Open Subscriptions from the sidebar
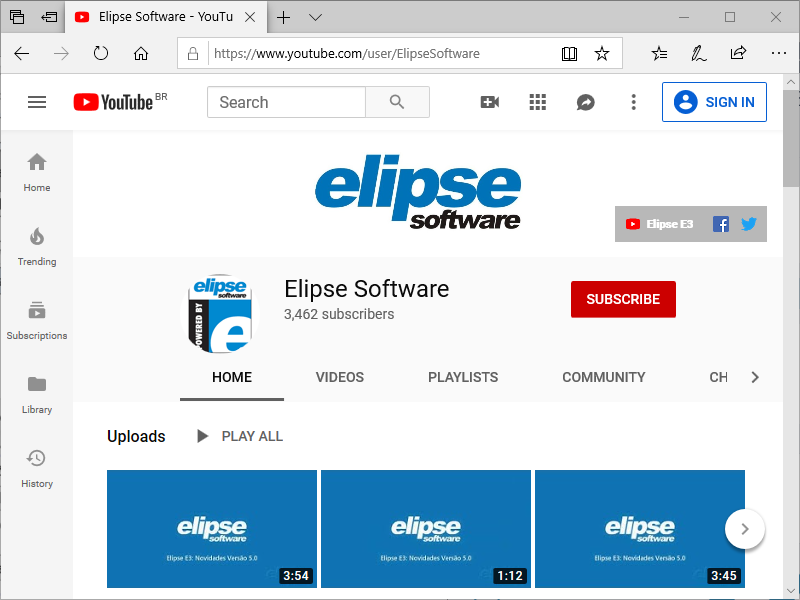The width and height of the screenshot is (800, 600). click(37, 319)
